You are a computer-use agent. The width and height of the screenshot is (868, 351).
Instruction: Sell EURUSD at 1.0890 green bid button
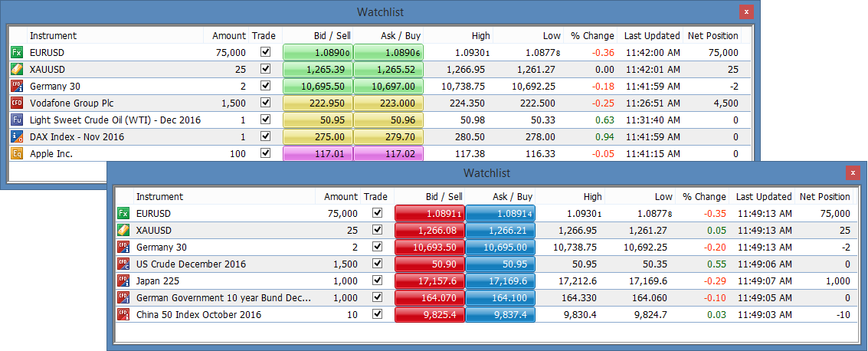click(x=318, y=52)
